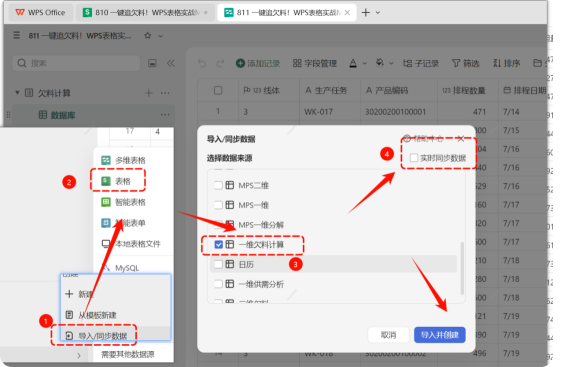Choose 本地表格文件 option
Image resolution: width=563 pixels, height=367 pixels.
pos(131,244)
